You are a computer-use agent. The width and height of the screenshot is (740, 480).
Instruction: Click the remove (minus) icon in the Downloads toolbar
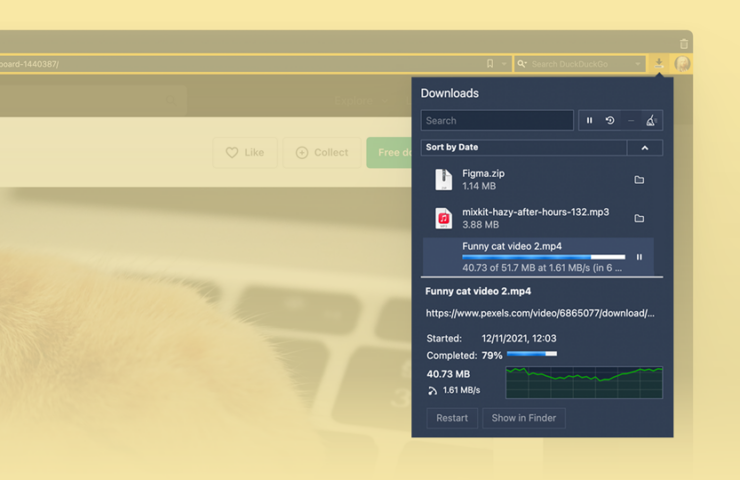(631, 121)
